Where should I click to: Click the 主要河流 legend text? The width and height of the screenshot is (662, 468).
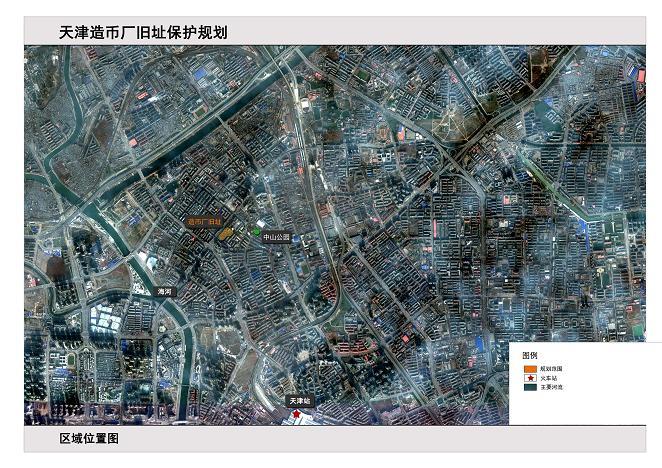coord(551,387)
